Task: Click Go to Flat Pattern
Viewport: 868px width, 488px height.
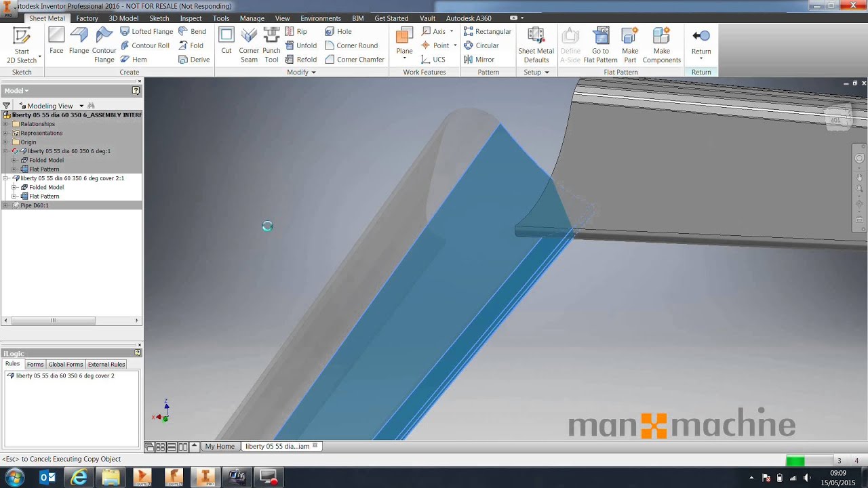Action: (600, 45)
